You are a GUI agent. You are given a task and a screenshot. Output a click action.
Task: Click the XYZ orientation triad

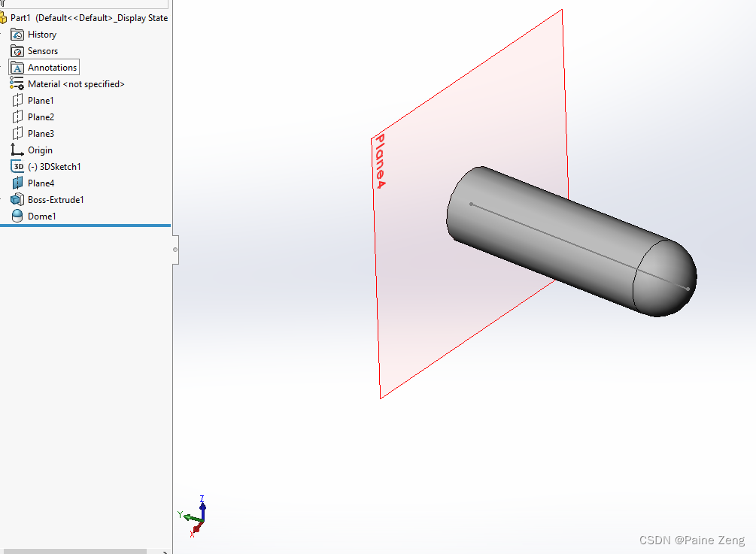[x=193, y=517]
